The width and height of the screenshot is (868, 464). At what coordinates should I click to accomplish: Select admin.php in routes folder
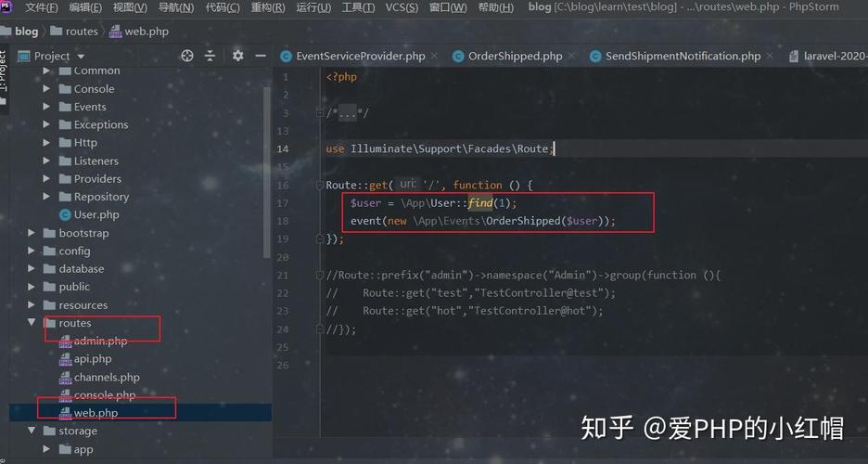coord(100,342)
